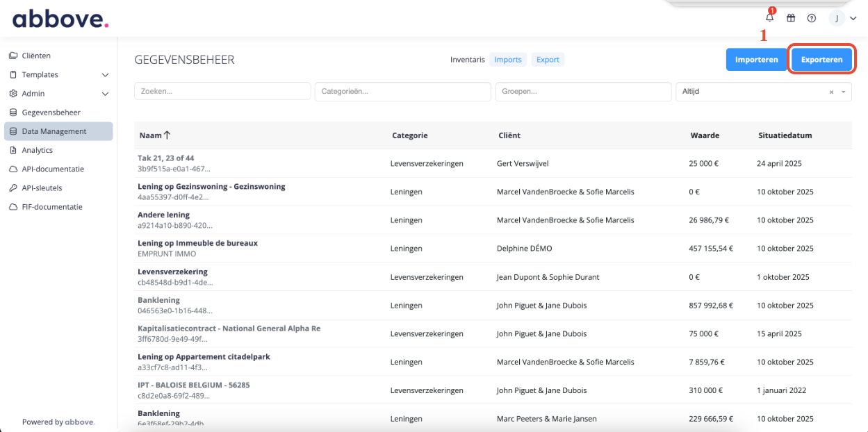Click the gift icon in header
This screenshot has width=868, height=432.
tap(791, 18)
